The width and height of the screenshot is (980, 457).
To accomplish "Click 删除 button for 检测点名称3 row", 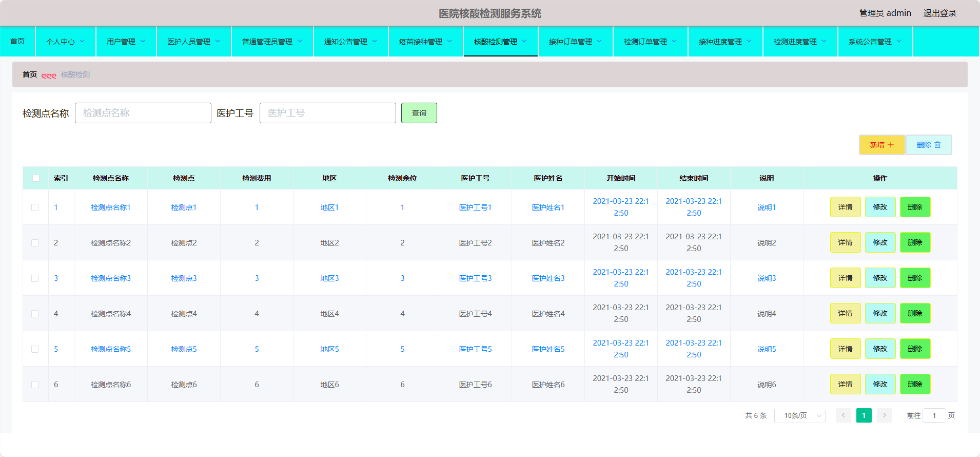I will [x=915, y=278].
